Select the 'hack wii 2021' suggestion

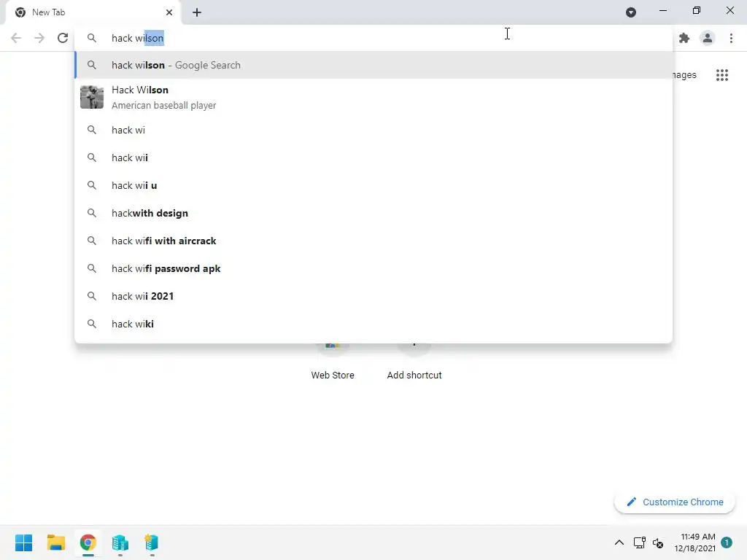point(373,296)
